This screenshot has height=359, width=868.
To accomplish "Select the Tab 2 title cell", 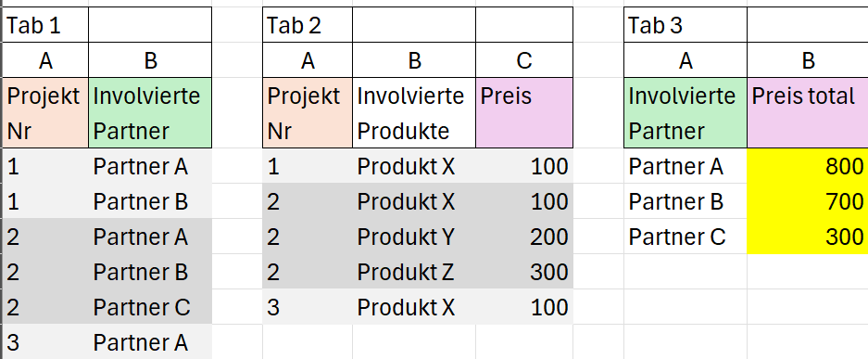I will coord(308,25).
